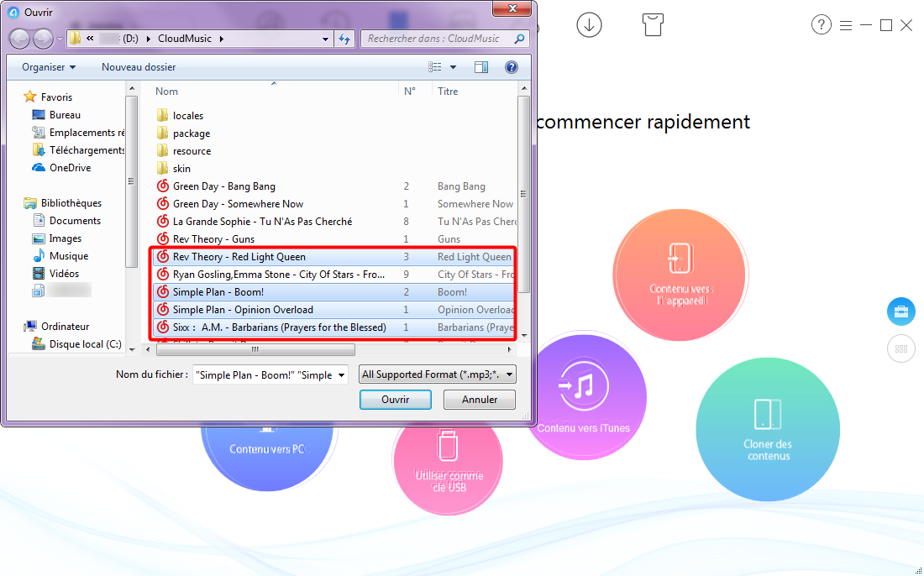Select Simple Plan - Opinion Overload file
The width and height of the screenshot is (924, 576).
(334, 310)
